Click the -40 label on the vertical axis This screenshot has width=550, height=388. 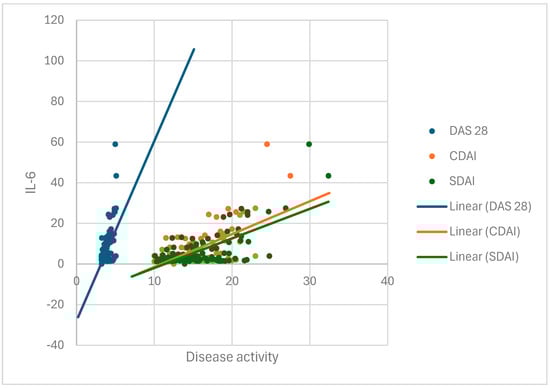[55, 345]
